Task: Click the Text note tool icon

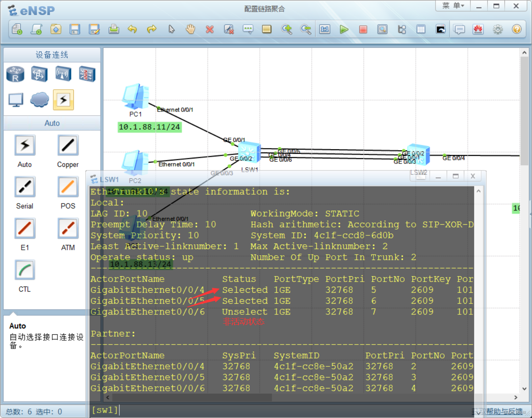Action: pyautogui.click(x=248, y=30)
